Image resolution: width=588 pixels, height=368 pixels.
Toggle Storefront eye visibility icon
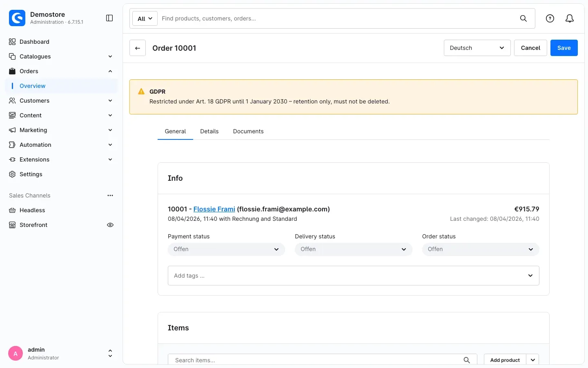click(110, 225)
